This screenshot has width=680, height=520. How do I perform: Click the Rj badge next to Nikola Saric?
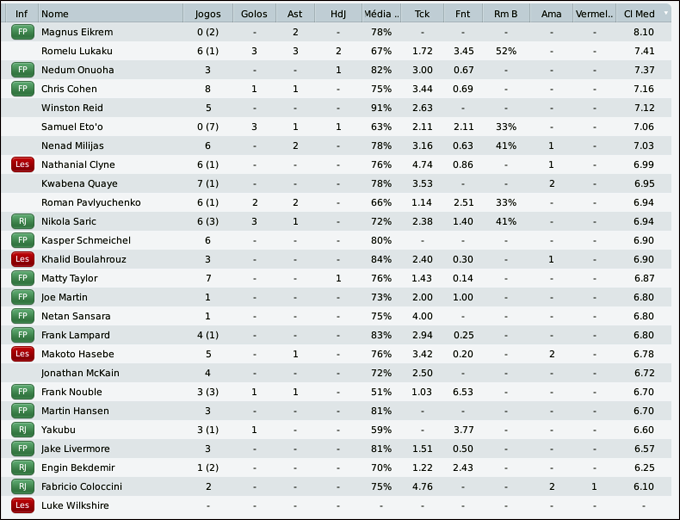(22, 221)
